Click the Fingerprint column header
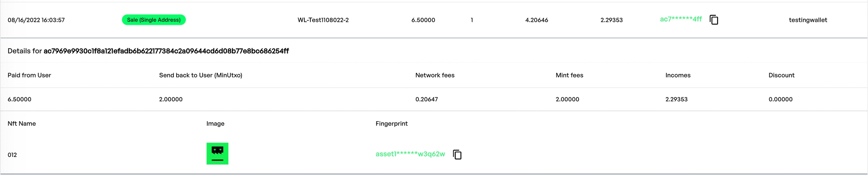This screenshot has width=868, height=175. (x=391, y=123)
